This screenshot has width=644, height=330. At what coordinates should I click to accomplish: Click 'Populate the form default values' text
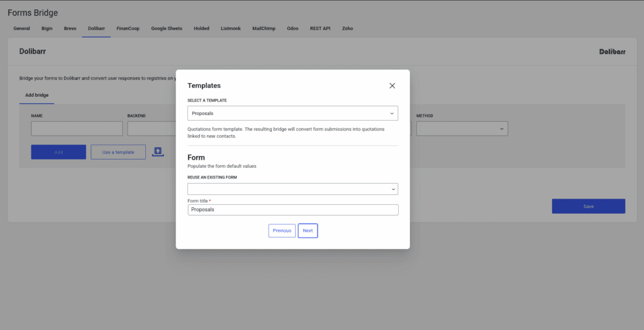222,166
